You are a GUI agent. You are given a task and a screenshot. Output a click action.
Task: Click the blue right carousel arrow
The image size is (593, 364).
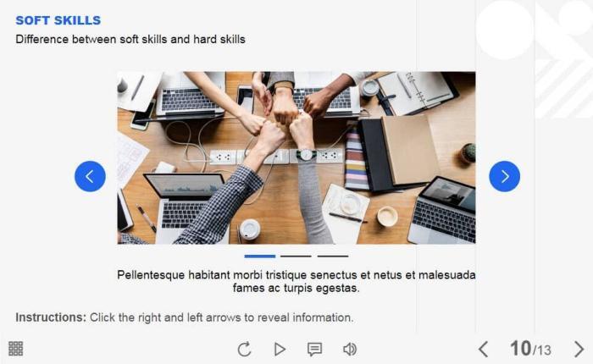click(x=505, y=176)
